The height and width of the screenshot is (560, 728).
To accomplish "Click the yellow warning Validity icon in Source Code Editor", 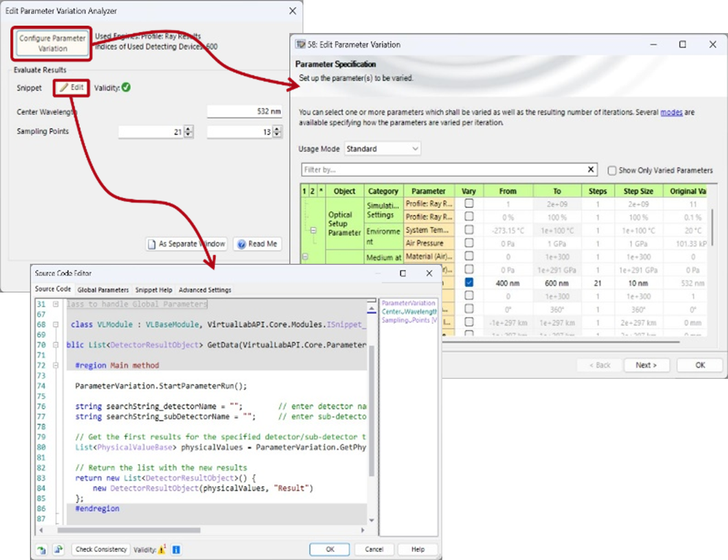I will [162, 550].
